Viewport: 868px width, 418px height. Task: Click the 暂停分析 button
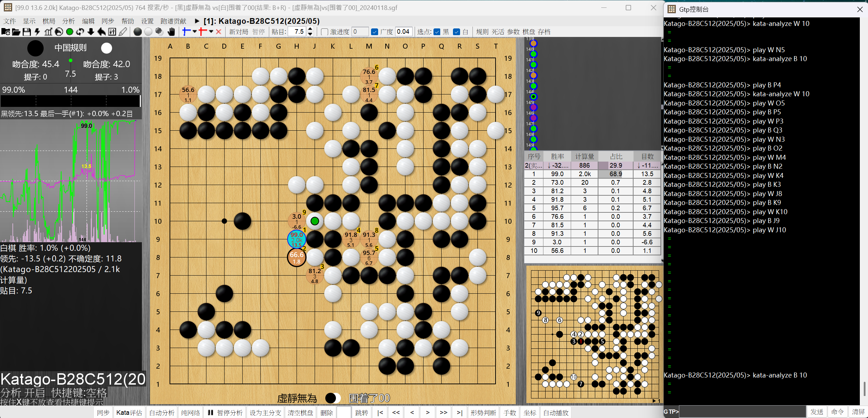coord(226,413)
